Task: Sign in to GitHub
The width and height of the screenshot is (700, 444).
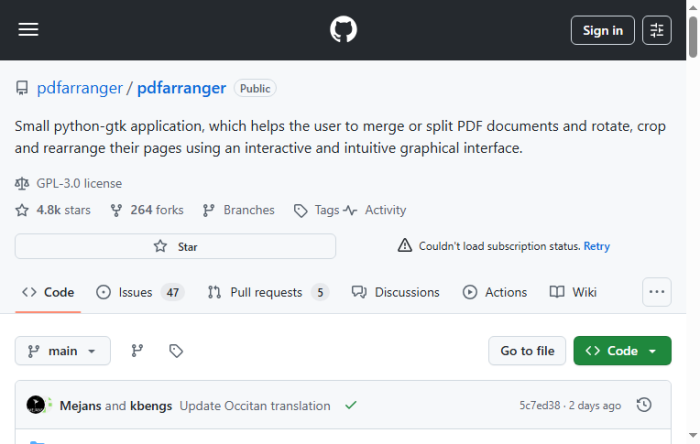Action: tap(603, 30)
